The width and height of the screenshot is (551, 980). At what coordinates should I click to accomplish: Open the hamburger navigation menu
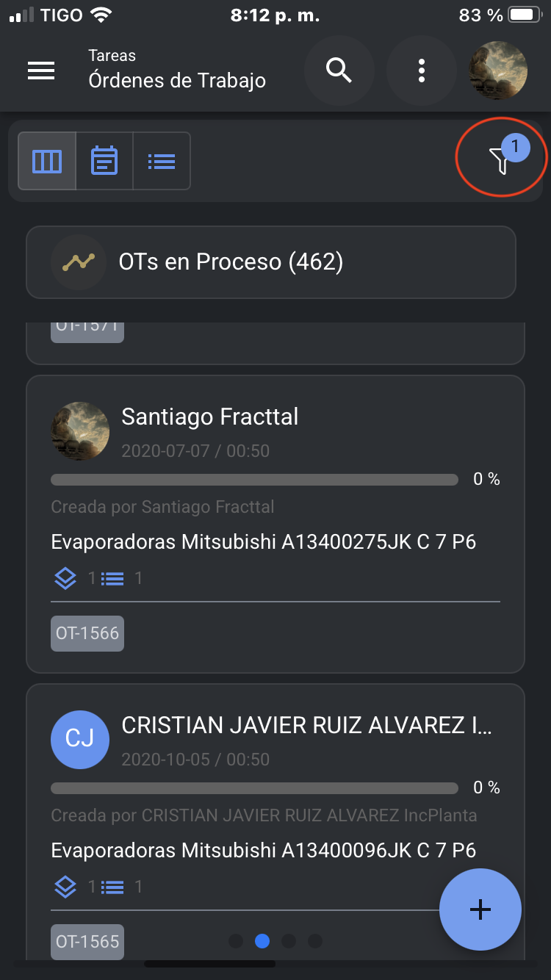tap(41, 70)
